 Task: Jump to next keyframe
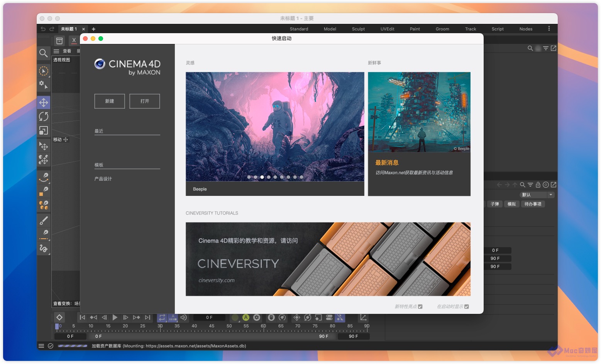136,317
